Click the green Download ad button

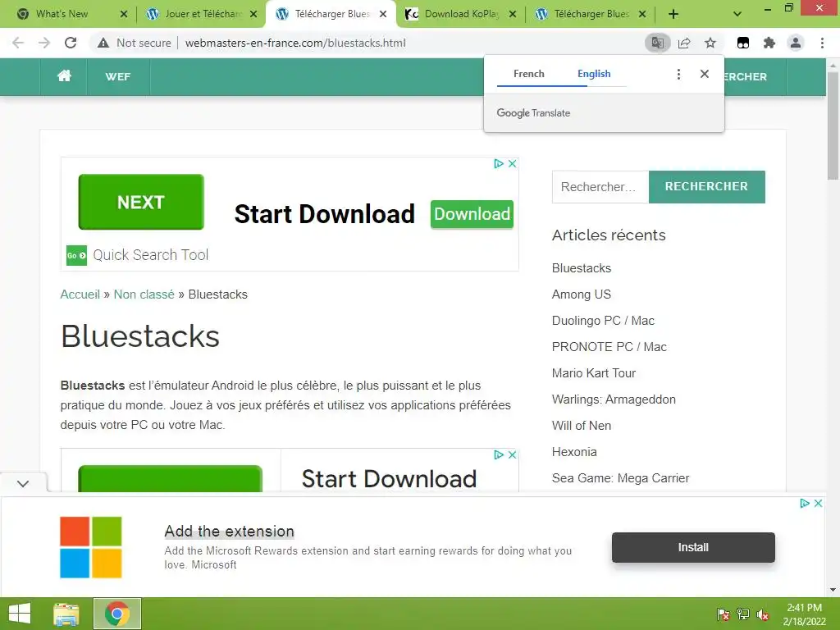point(472,214)
